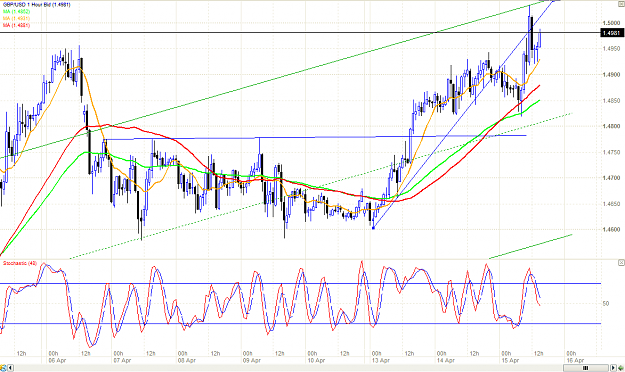Select the orange MA indicator label
The image size is (625, 372).
coord(16,18)
